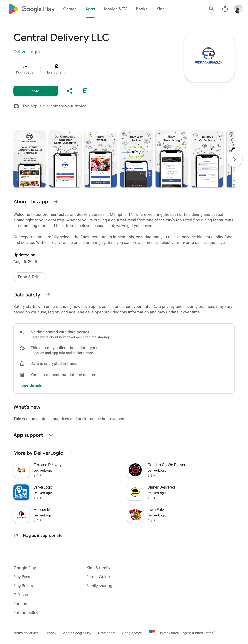Viewport: 248px width, 644px height.
Task: Open the search icon in the top bar
Action: point(211,9)
